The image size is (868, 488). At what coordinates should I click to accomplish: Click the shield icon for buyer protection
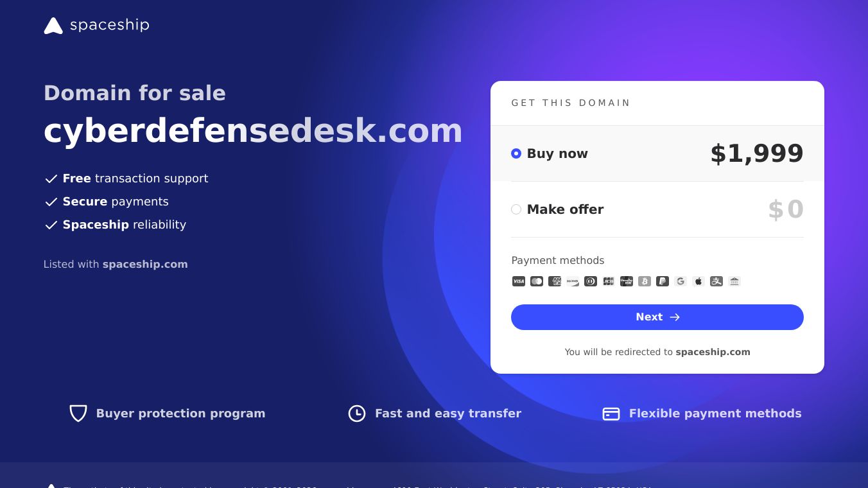(78, 414)
